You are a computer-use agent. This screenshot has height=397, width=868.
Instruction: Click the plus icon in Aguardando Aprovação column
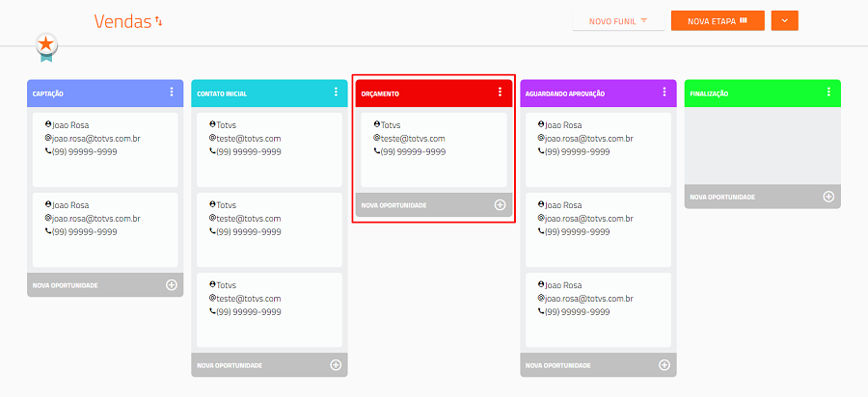pyautogui.click(x=665, y=365)
